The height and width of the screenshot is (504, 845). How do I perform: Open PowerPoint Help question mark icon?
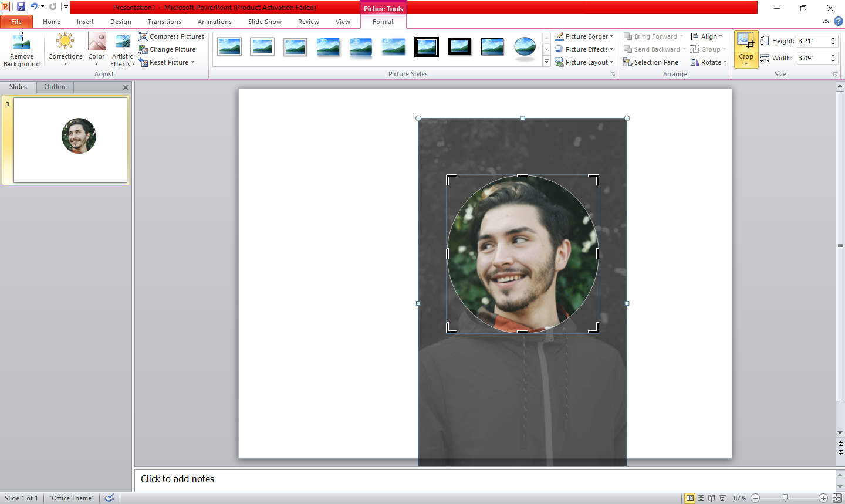pos(839,22)
